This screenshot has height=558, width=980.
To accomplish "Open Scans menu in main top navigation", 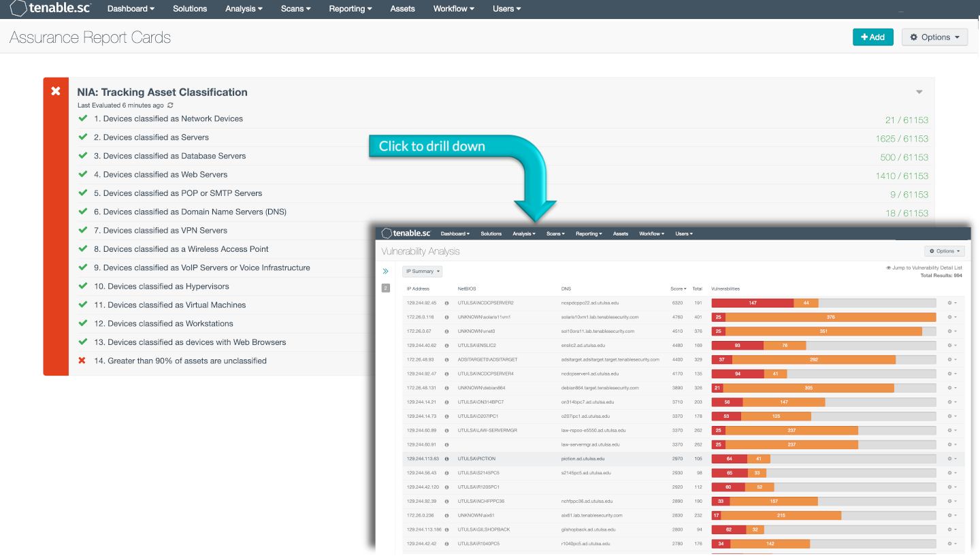I will click(295, 9).
